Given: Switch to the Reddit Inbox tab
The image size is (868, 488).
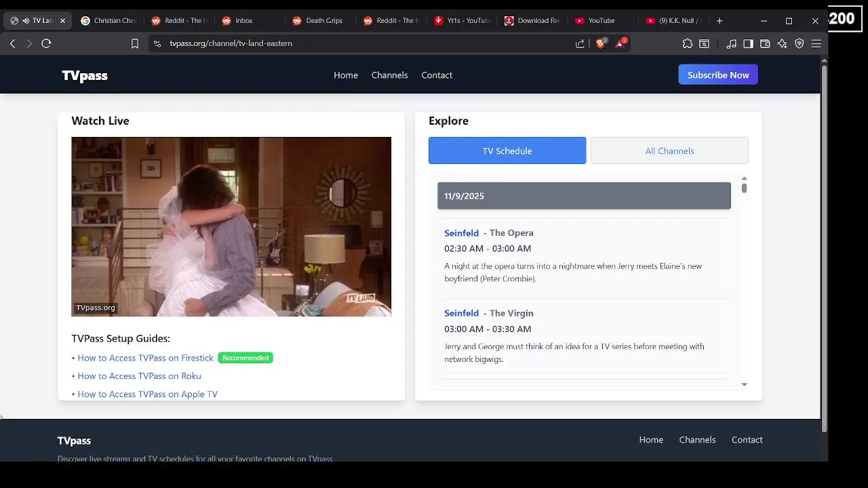Looking at the screenshot, I should pos(248,20).
